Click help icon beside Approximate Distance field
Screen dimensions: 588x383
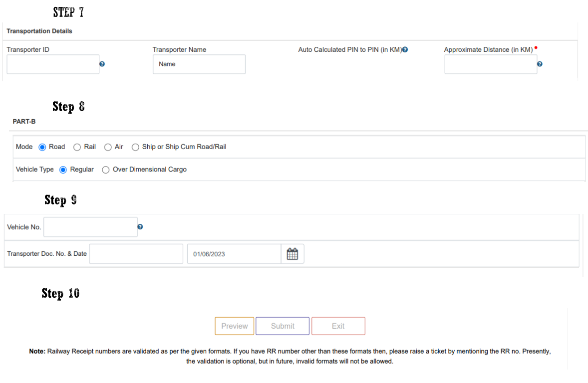click(x=540, y=64)
